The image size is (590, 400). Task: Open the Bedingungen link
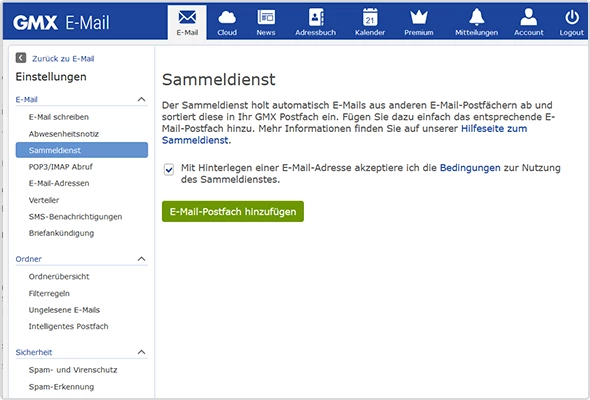pos(470,168)
